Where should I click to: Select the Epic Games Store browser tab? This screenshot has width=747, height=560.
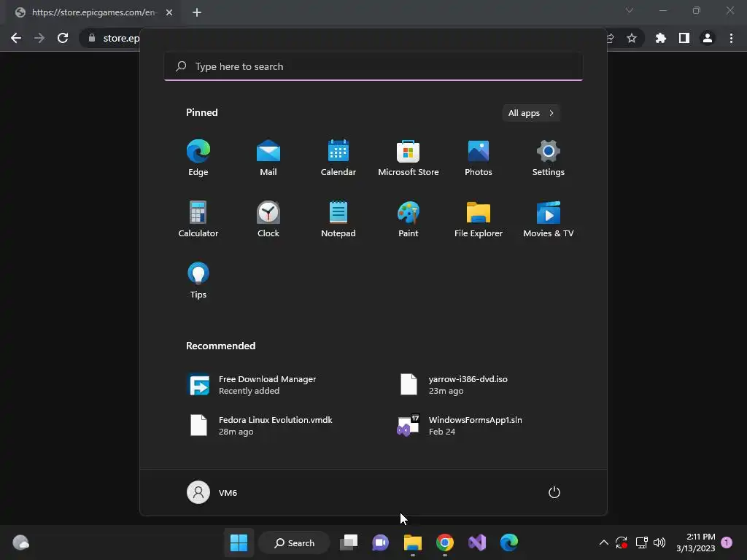click(x=93, y=12)
